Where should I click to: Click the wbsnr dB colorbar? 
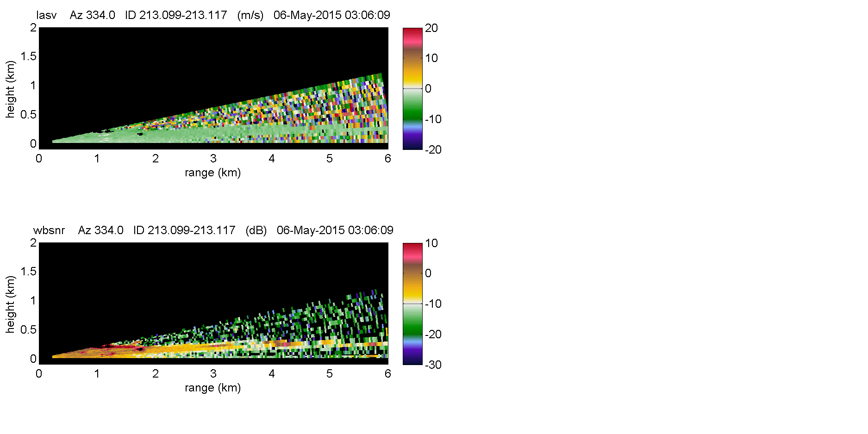tap(412, 304)
